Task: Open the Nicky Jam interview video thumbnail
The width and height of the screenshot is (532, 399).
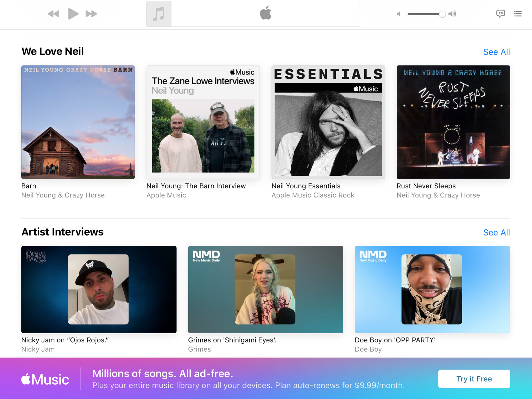Action: (x=99, y=289)
